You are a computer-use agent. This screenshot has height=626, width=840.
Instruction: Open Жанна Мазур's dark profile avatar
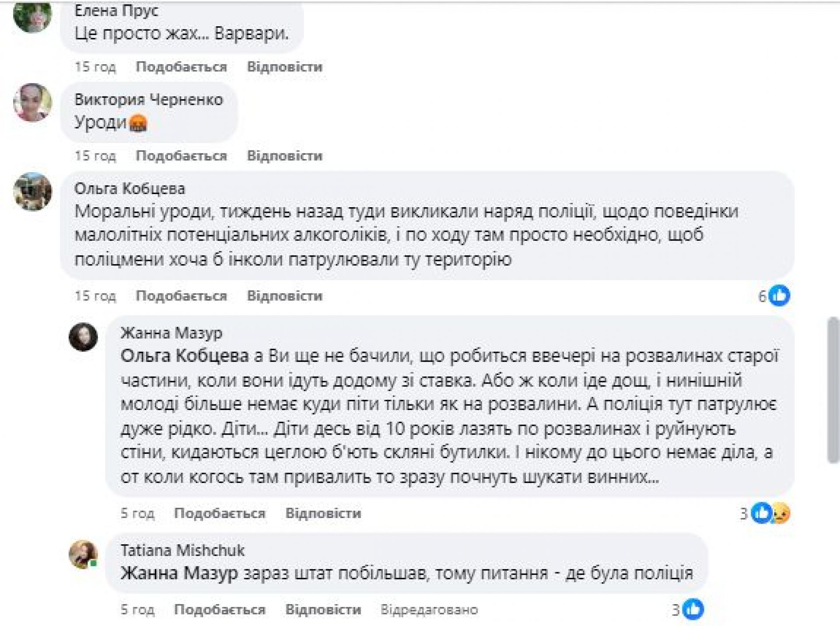pos(83,337)
